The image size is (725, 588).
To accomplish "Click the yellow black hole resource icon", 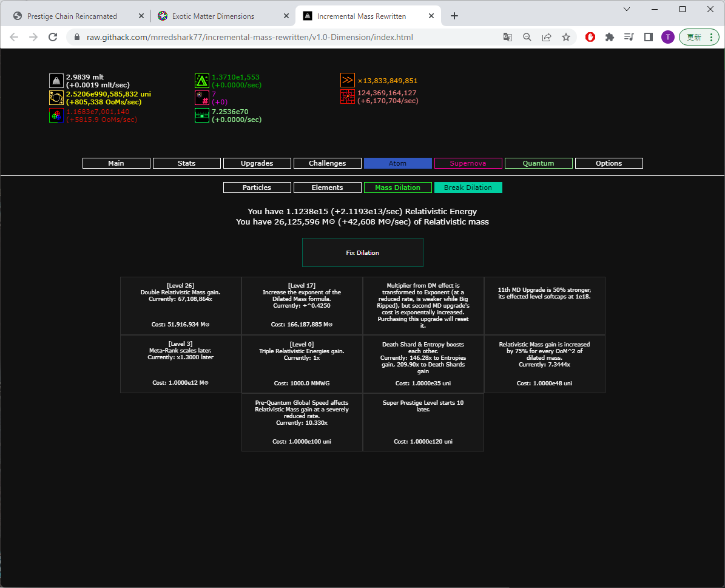I will click(x=56, y=98).
